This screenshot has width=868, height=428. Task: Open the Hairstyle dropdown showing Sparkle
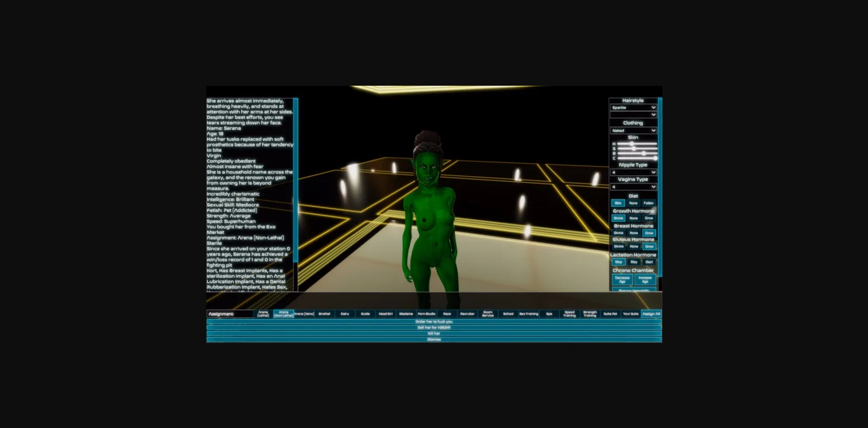(x=633, y=107)
